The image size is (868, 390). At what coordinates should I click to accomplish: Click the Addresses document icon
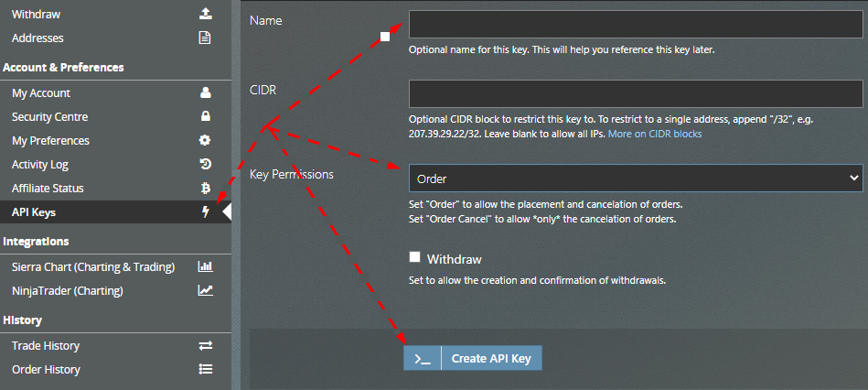tap(205, 38)
